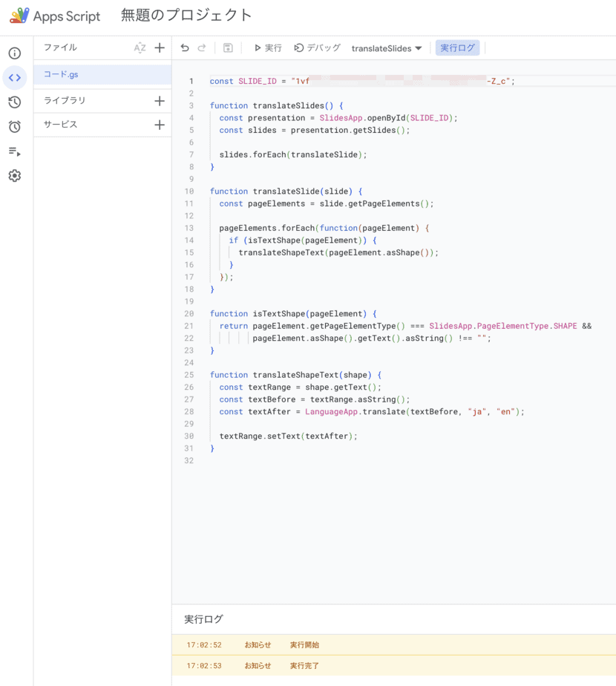Add a library with plus button

pos(159,101)
